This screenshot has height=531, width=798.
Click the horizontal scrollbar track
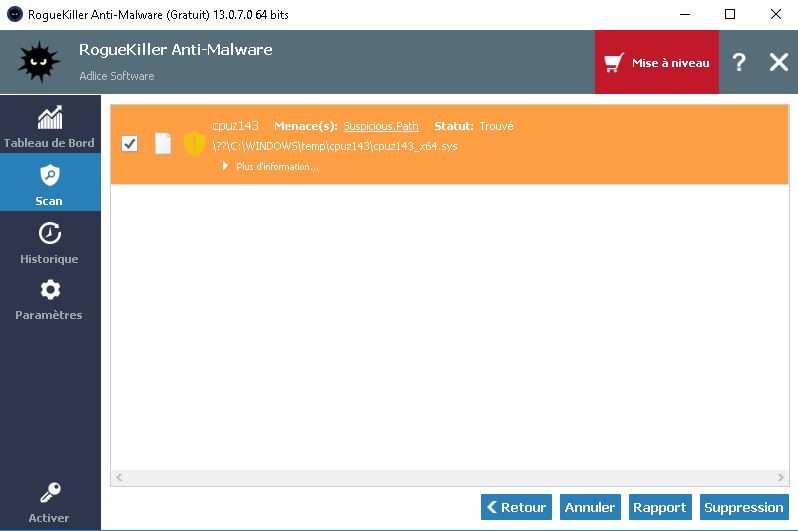(450, 478)
